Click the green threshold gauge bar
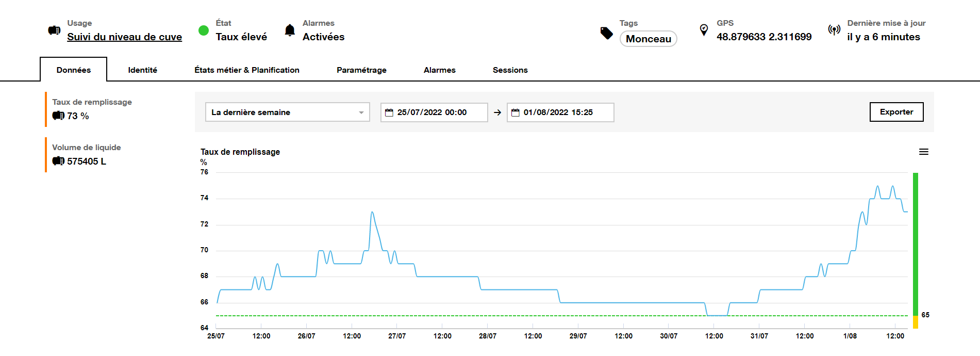This screenshot has width=980, height=356. (x=916, y=242)
